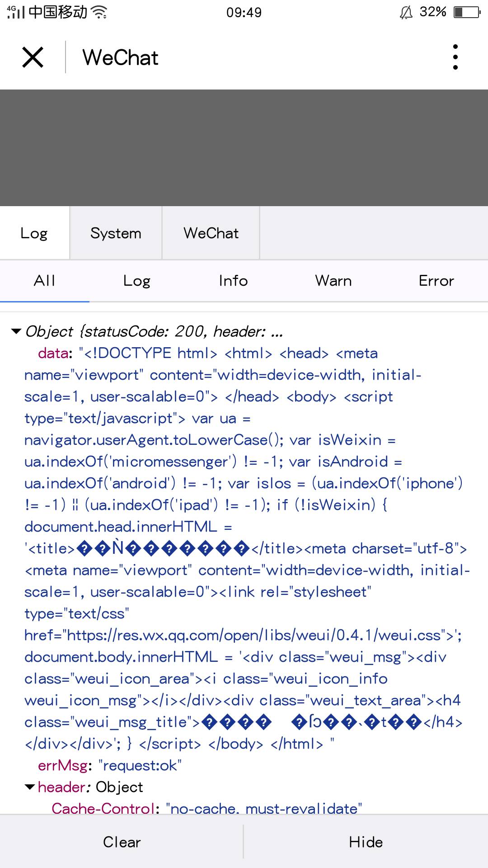Tap the type="text/css" line
This screenshot has width=488, height=868.
point(77,613)
